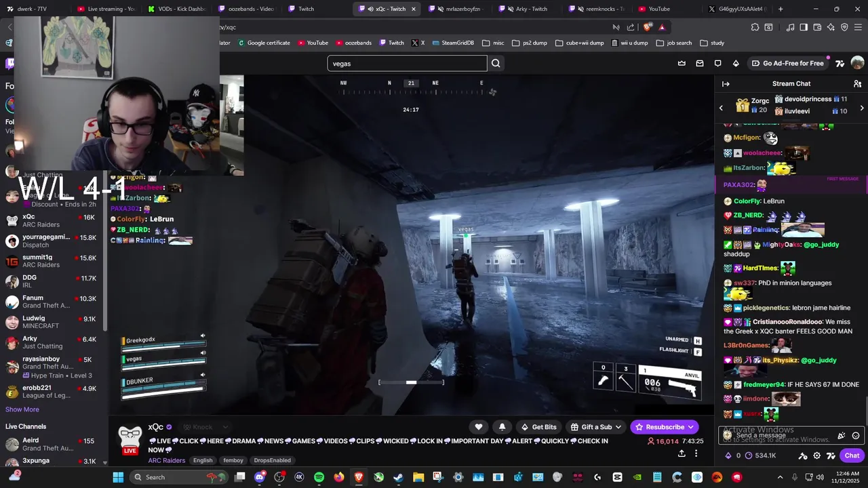868x488 pixels.
Task: Open the job search bookmarks folder
Action: 674,43
